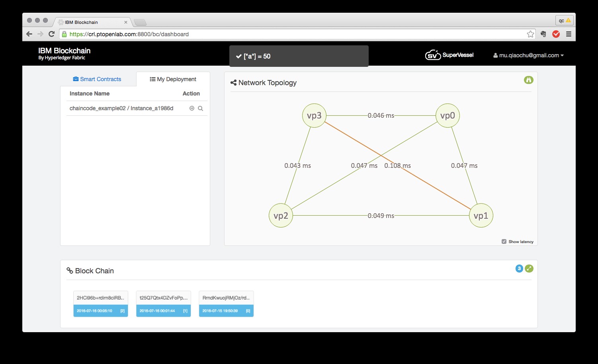Select the IBM Blockchain browser tab
Image resolution: width=598 pixels, height=364 pixels.
(92, 22)
